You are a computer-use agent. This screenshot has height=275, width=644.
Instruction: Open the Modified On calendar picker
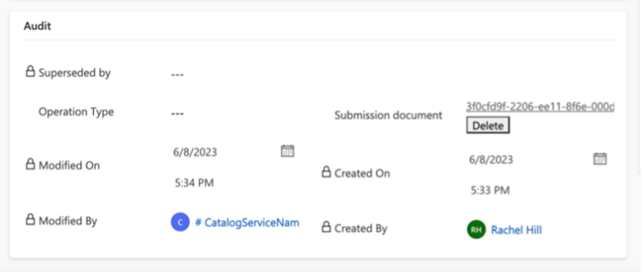coord(287,151)
